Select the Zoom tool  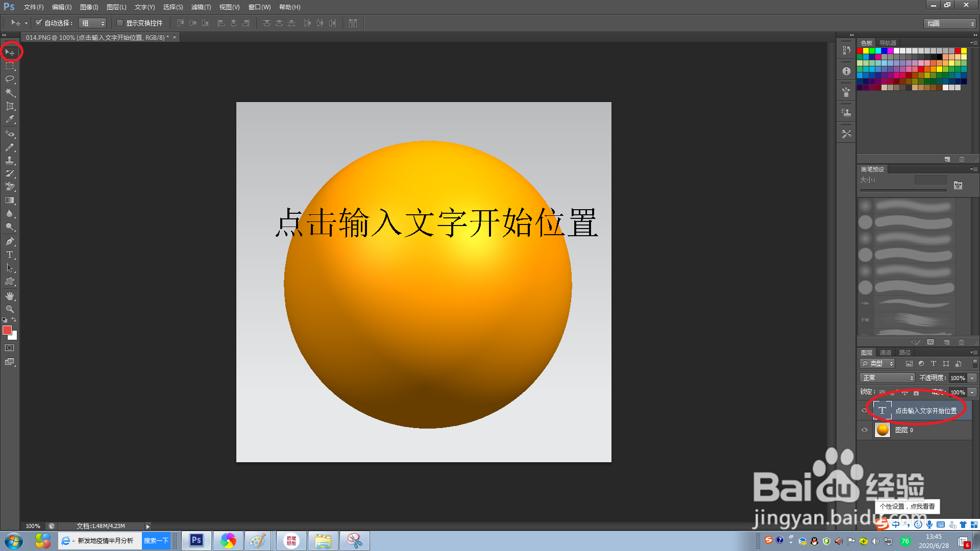(10, 309)
